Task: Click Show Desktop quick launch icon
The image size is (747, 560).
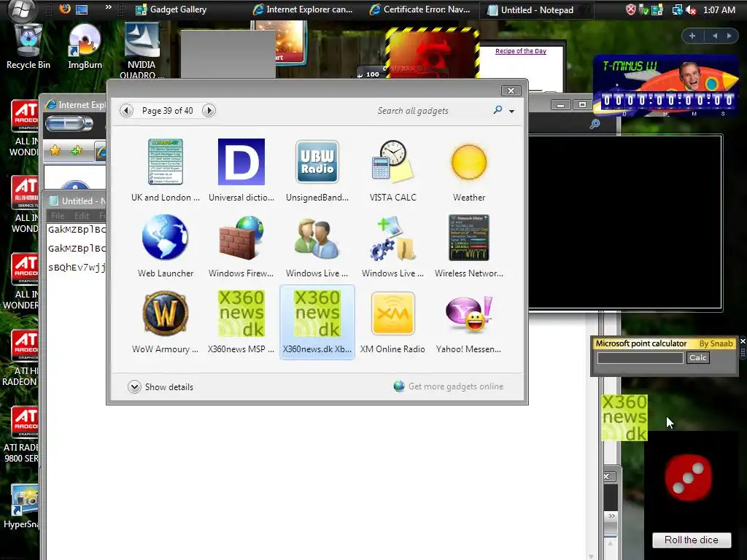Action: coord(82,9)
